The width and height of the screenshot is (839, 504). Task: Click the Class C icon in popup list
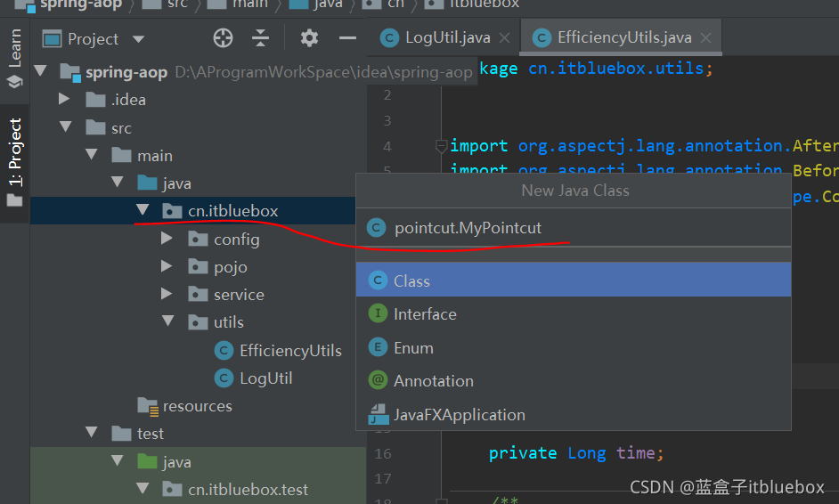(x=378, y=280)
